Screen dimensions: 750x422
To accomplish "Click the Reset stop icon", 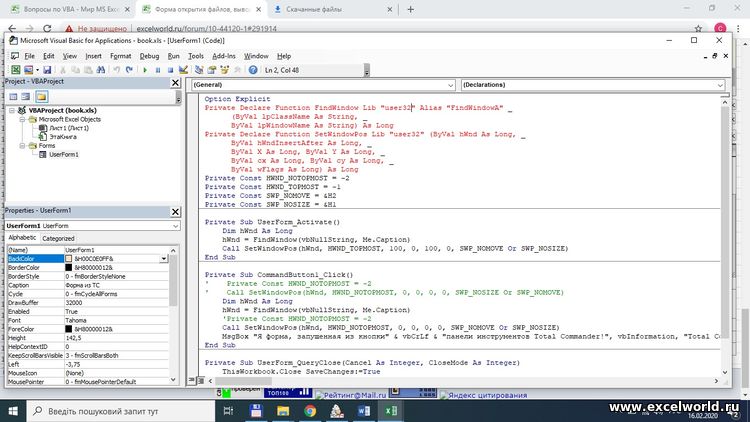I will (x=170, y=70).
